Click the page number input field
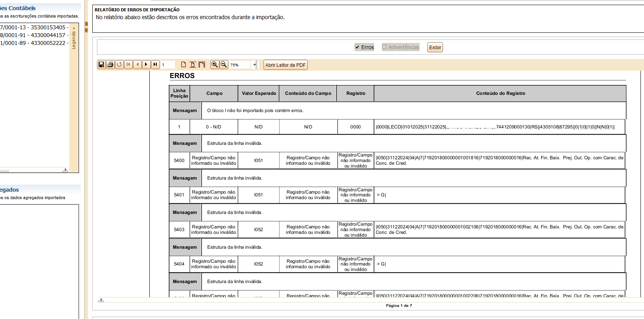The width and height of the screenshot is (644, 319). [x=168, y=65]
